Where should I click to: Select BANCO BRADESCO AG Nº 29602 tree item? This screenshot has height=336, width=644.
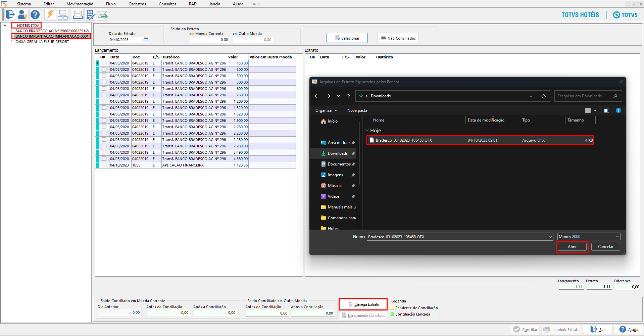(52, 31)
